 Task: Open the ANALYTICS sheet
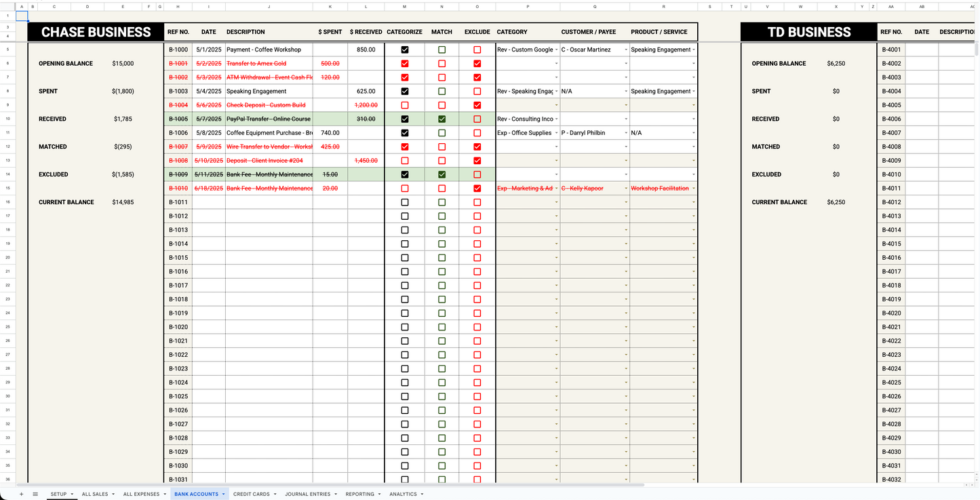click(x=401, y=494)
